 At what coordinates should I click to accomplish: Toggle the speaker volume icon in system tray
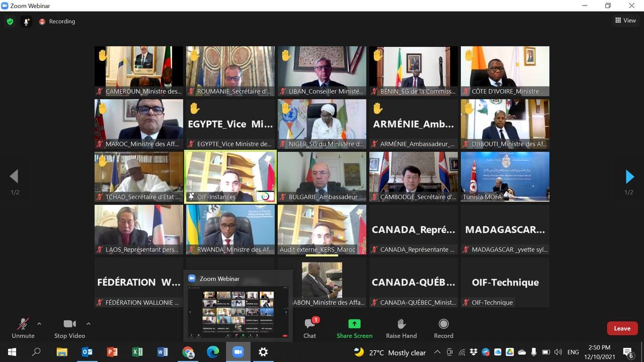coord(558,352)
